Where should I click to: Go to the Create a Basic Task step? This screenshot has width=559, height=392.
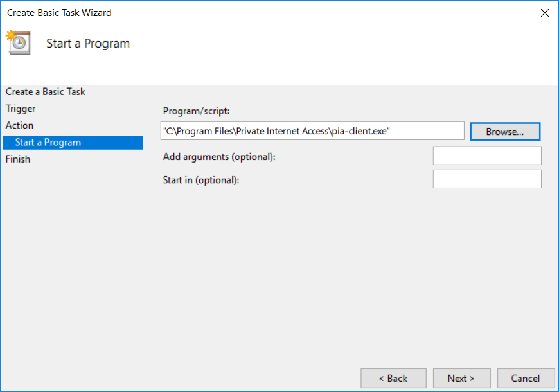point(46,92)
